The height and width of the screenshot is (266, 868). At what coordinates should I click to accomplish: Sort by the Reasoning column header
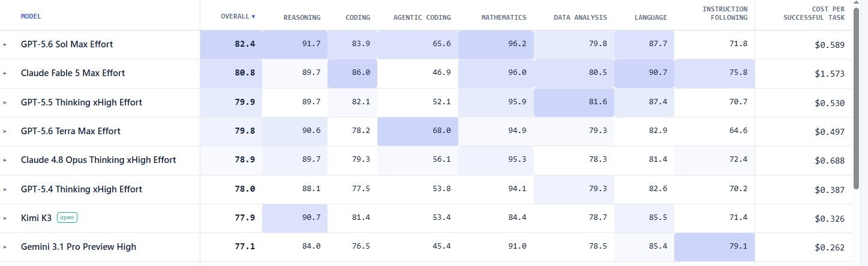click(302, 17)
